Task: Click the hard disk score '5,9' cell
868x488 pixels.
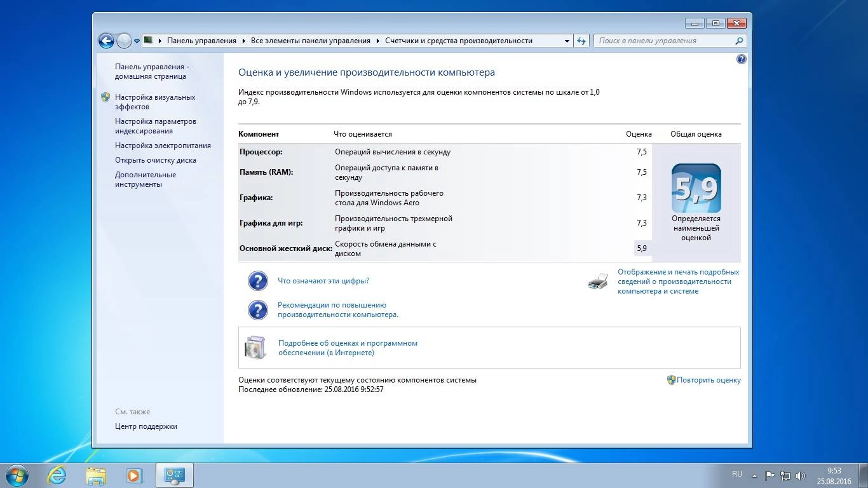Action: [x=642, y=248]
